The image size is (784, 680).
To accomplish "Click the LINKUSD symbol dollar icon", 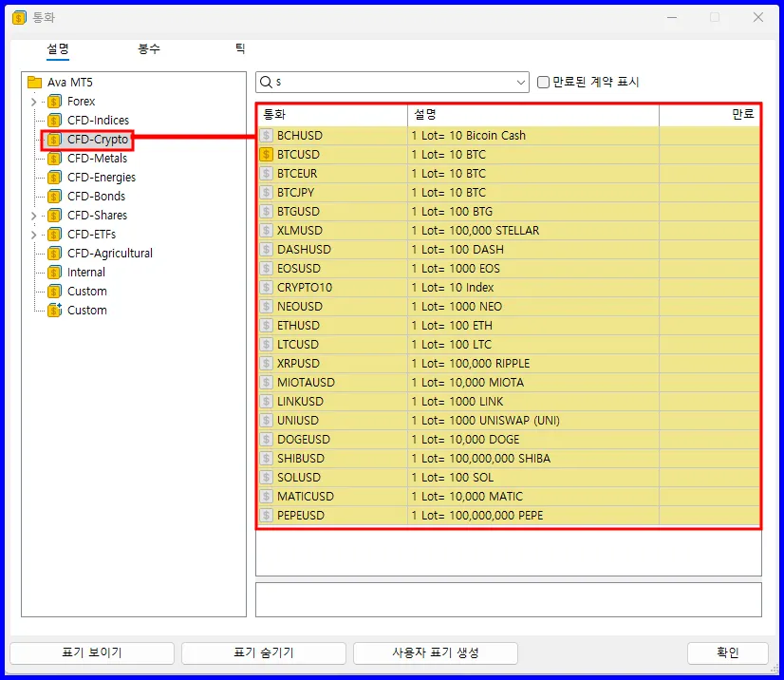I will [x=266, y=402].
